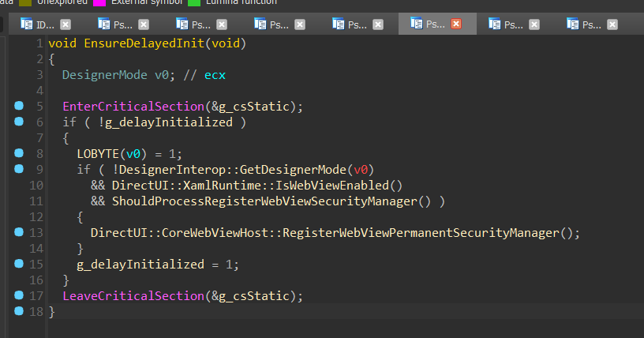644x338 pixels.
Task: Toggle breakpoint dot on line 17
Action: click(19, 295)
